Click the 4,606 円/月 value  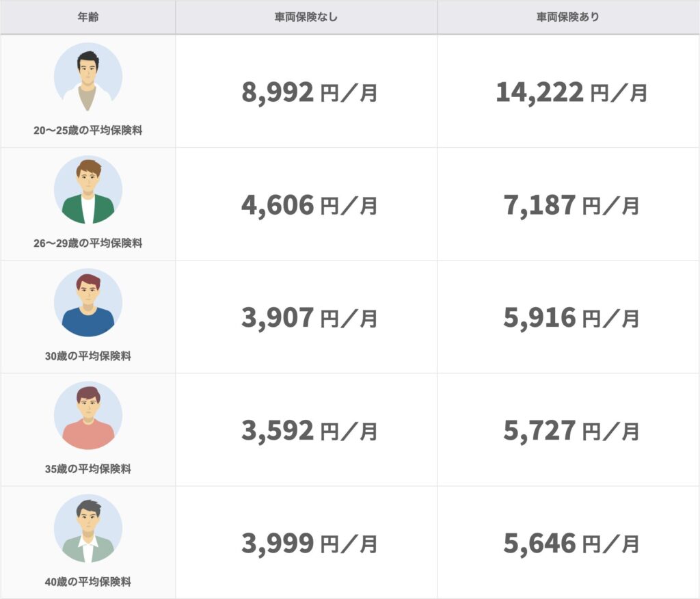pos(310,205)
